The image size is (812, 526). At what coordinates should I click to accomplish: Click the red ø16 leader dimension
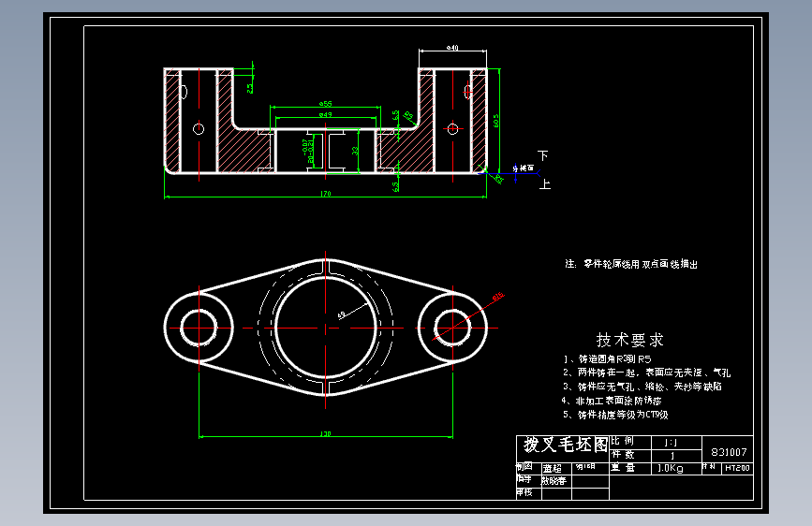[x=498, y=297]
